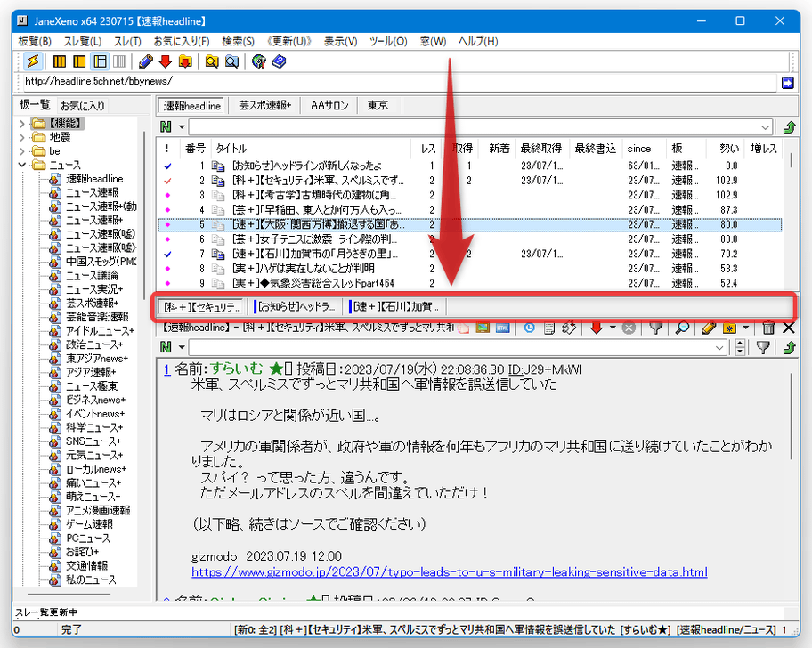
Task: Expand the lower search combo box arrow
Action: click(x=719, y=348)
